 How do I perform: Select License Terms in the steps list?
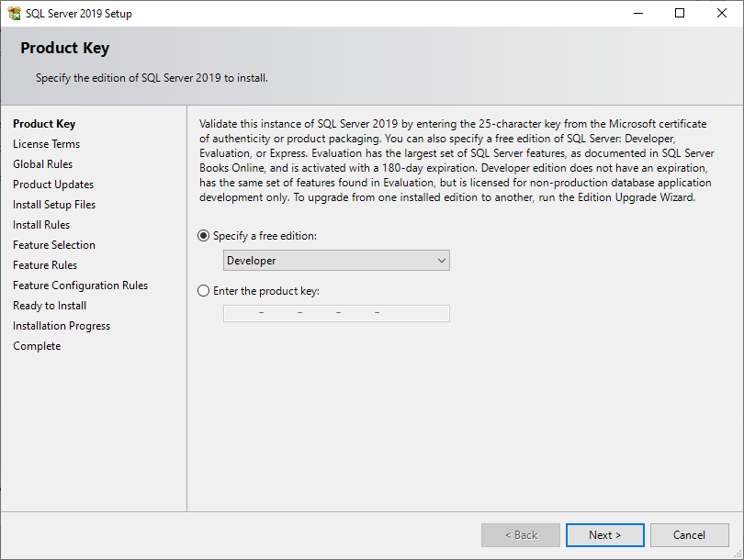coord(46,144)
